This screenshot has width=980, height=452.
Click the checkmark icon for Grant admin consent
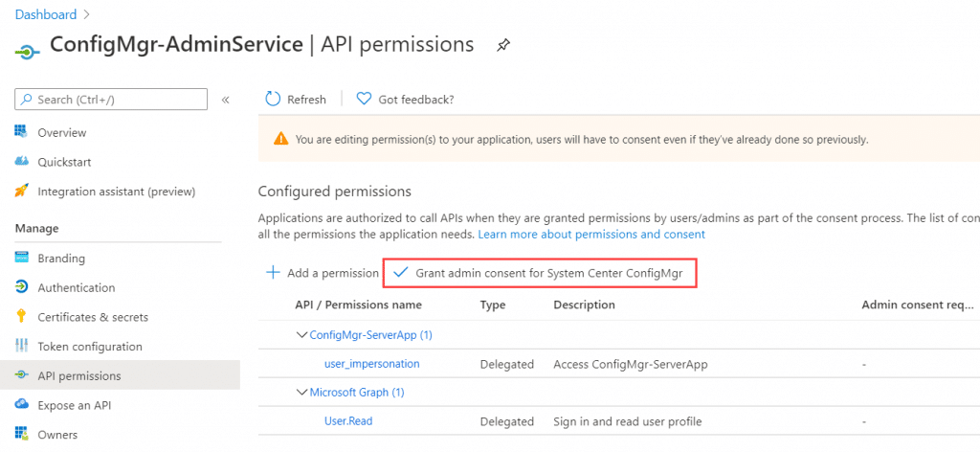pyautogui.click(x=400, y=273)
